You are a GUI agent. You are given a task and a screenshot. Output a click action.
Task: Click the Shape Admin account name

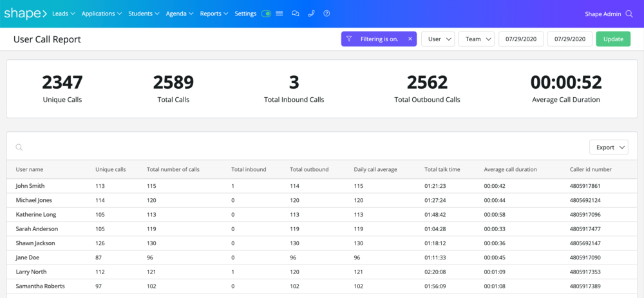coord(603,14)
